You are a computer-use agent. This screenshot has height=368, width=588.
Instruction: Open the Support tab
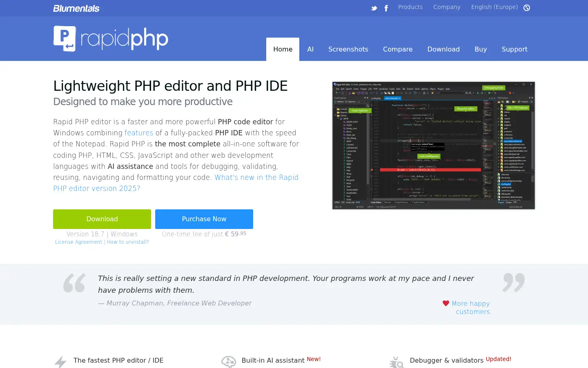coord(514,49)
